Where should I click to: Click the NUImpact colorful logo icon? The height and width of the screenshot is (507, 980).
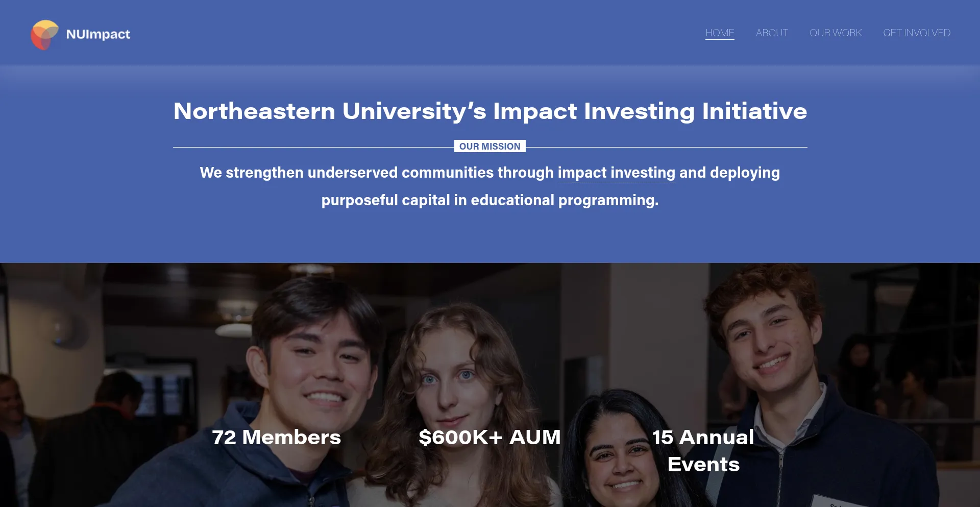click(x=44, y=34)
